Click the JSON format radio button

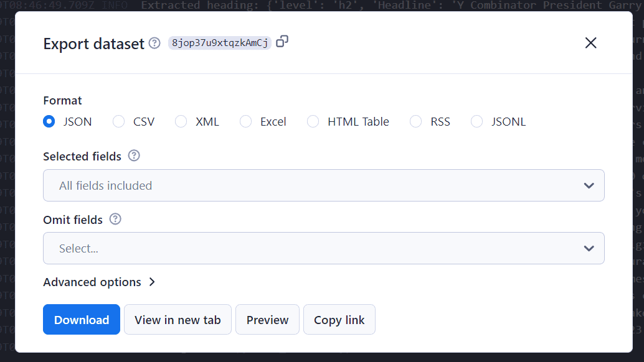coord(49,121)
